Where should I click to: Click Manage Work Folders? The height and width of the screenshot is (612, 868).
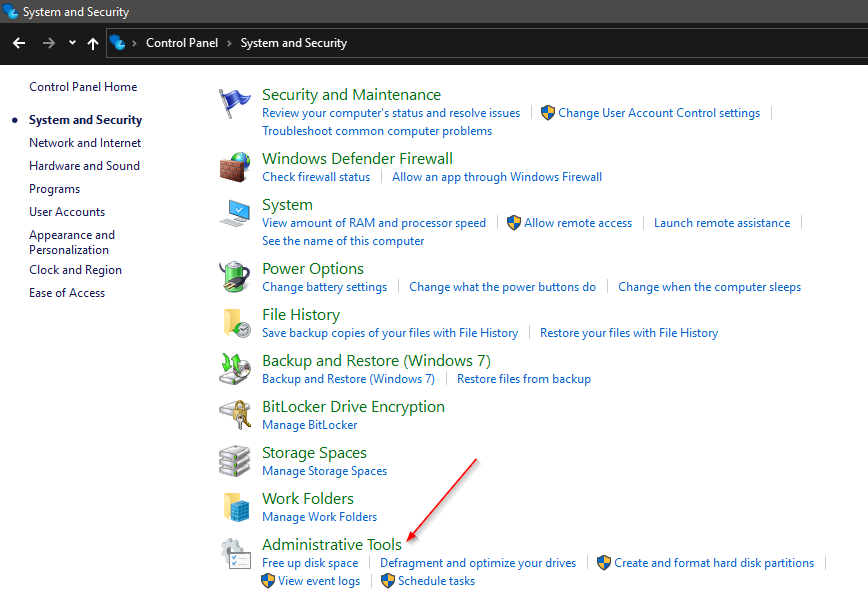(x=319, y=517)
